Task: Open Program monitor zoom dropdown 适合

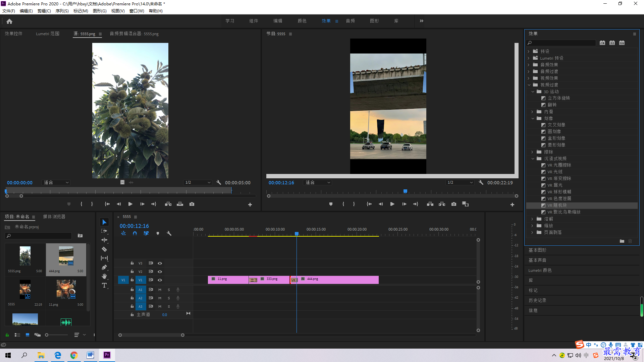Action: (x=317, y=183)
